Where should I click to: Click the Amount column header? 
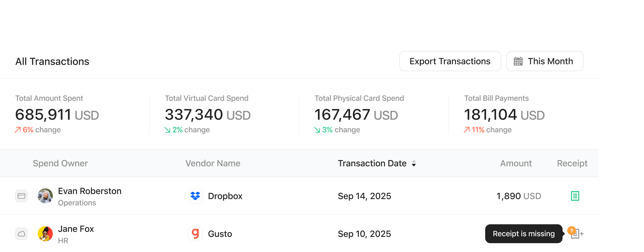(x=516, y=163)
